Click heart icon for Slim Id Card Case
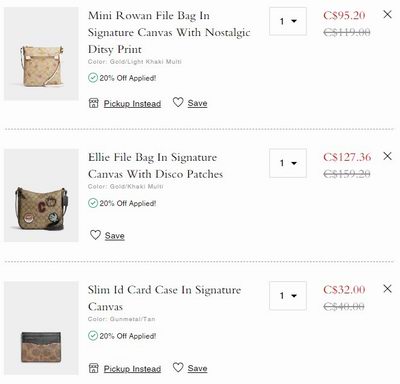The image size is (400, 384). tap(178, 367)
